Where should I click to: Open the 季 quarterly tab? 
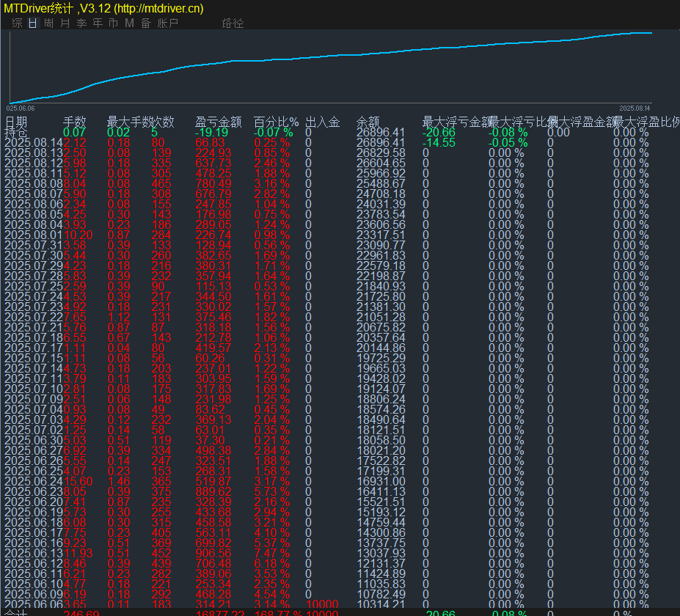[81, 23]
